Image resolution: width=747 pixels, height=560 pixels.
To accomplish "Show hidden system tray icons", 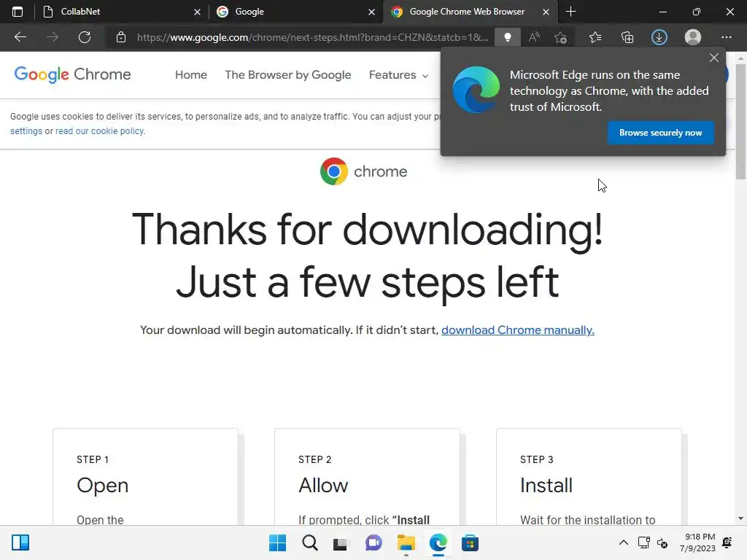I will (x=623, y=542).
